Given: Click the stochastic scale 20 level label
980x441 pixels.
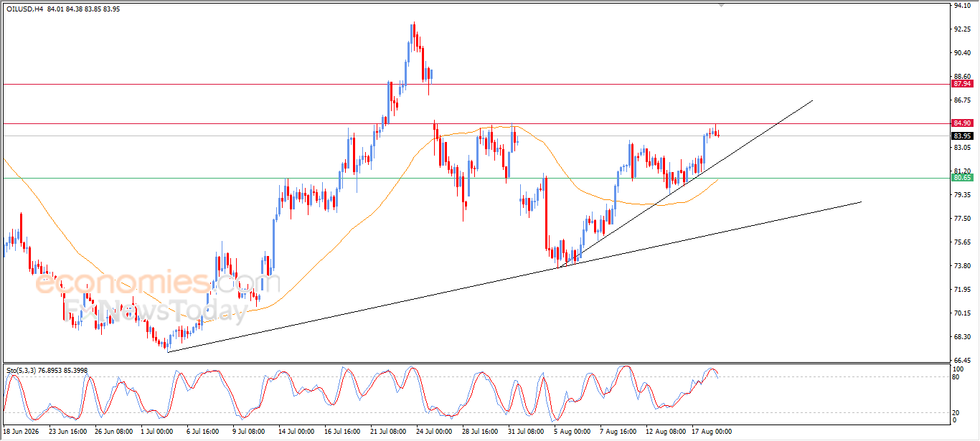Looking at the screenshot, I should (x=957, y=412).
